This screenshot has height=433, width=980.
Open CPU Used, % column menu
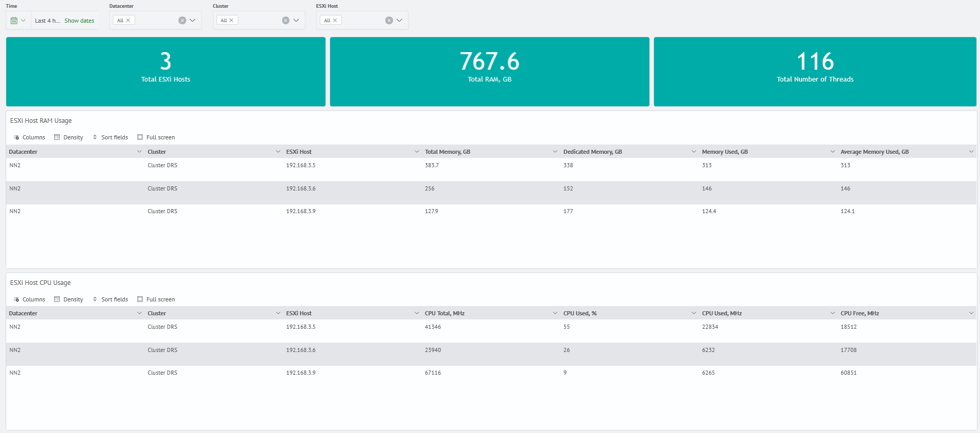(694, 313)
